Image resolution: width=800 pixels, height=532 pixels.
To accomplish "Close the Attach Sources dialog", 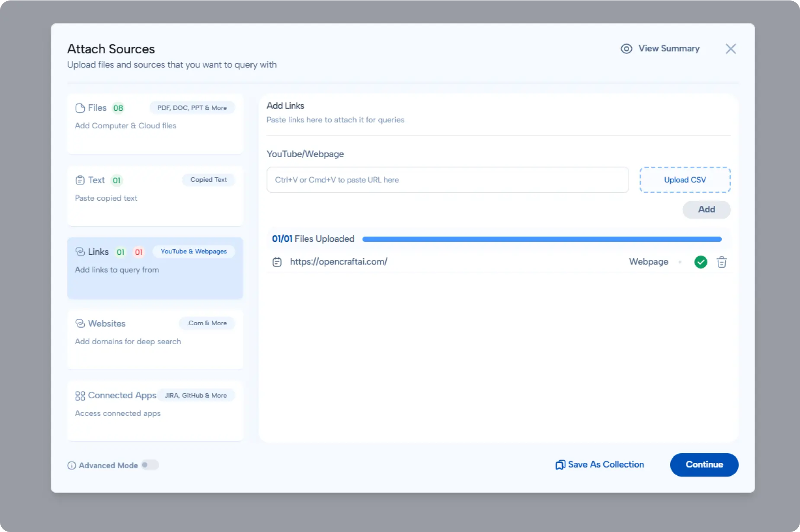I will (x=731, y=48).
